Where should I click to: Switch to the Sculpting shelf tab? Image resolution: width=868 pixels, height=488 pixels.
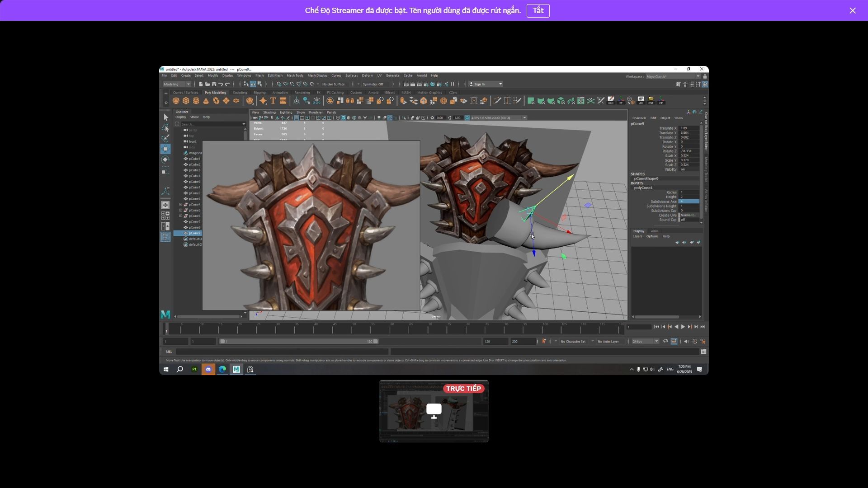240,93
